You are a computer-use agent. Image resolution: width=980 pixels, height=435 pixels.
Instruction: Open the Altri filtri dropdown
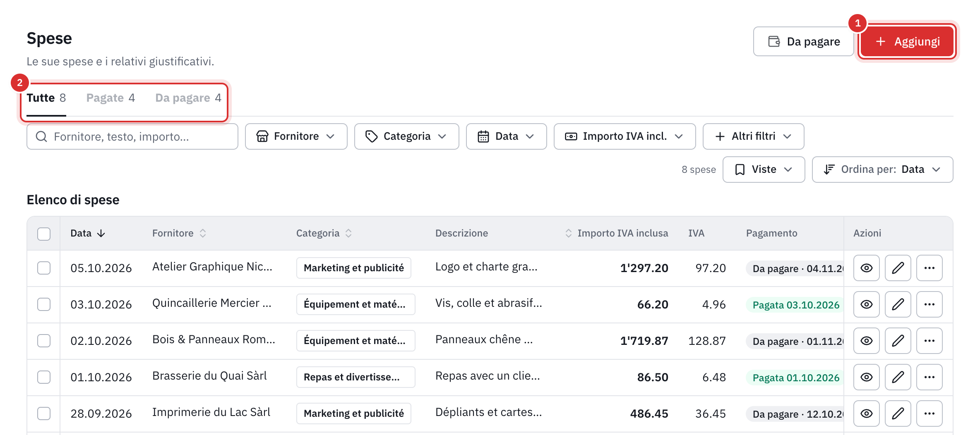click(x=753, y=136)
